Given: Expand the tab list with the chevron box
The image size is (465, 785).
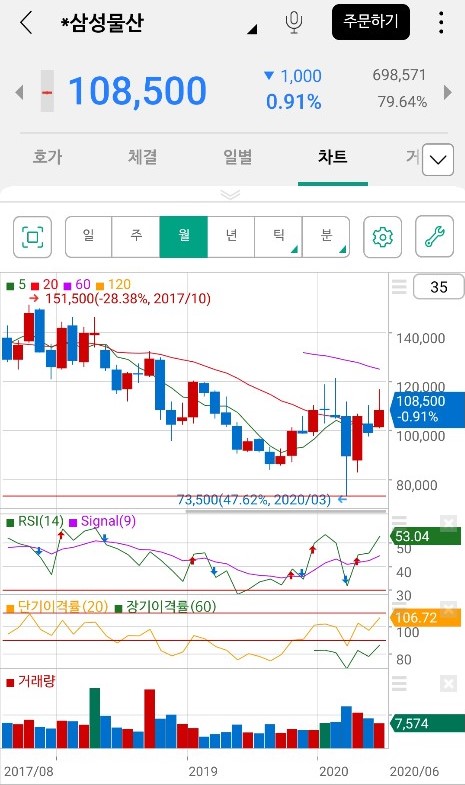Looking at the screenshot, I should click(438, 160).
